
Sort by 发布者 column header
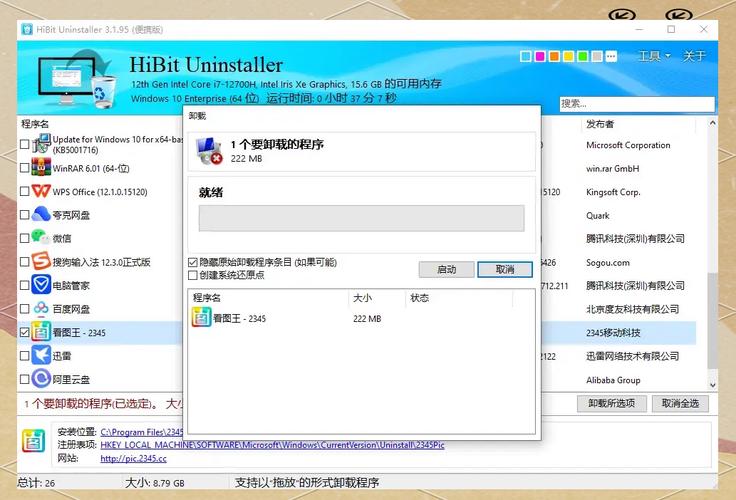[599, 124]
